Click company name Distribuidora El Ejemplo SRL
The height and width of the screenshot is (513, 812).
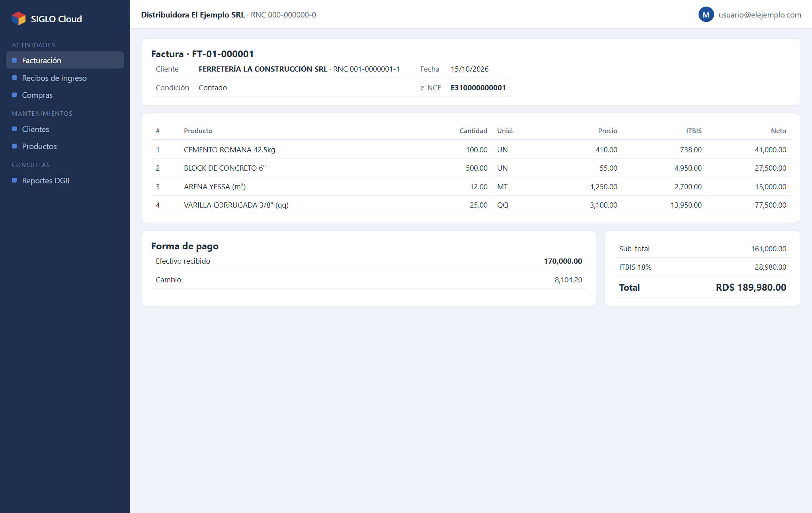click(193, 15)
